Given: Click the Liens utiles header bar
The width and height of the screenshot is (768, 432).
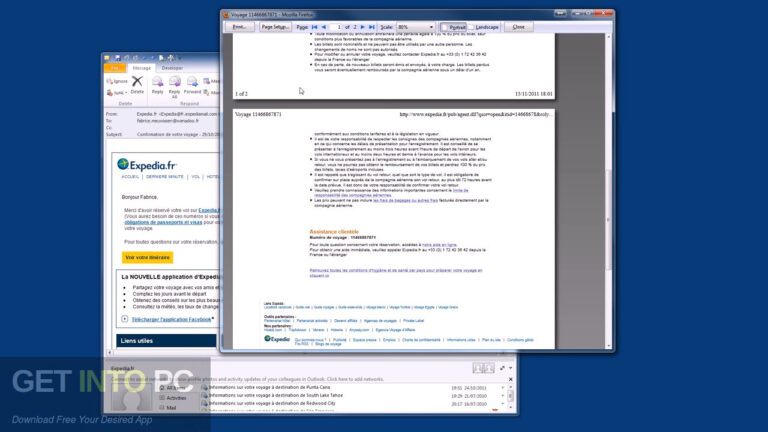Looking at the screenshot, I should 167,340.
